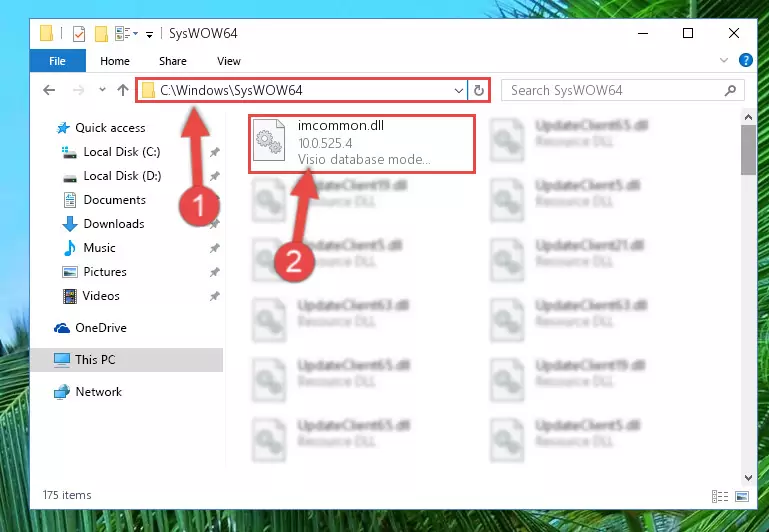
Task: Select This PC in navigation pane
Action: [127, 360]
